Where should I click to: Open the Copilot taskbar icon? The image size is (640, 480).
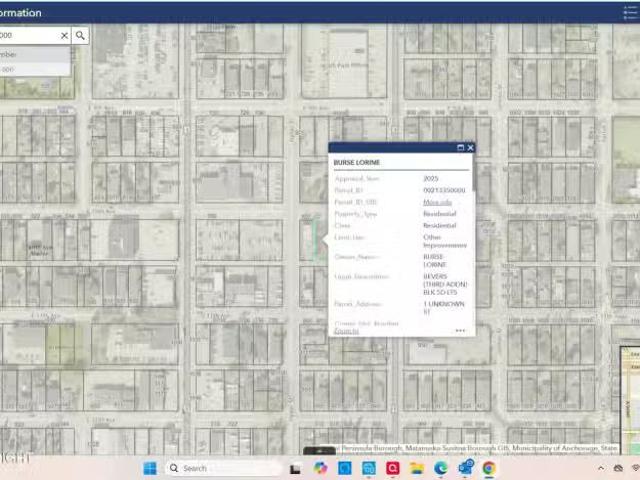pyautogui.click(x=320, y=468)
